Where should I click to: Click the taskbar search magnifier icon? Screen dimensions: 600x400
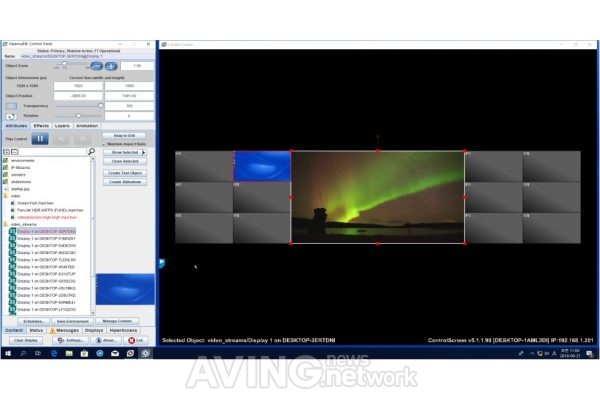click(23, 354)
